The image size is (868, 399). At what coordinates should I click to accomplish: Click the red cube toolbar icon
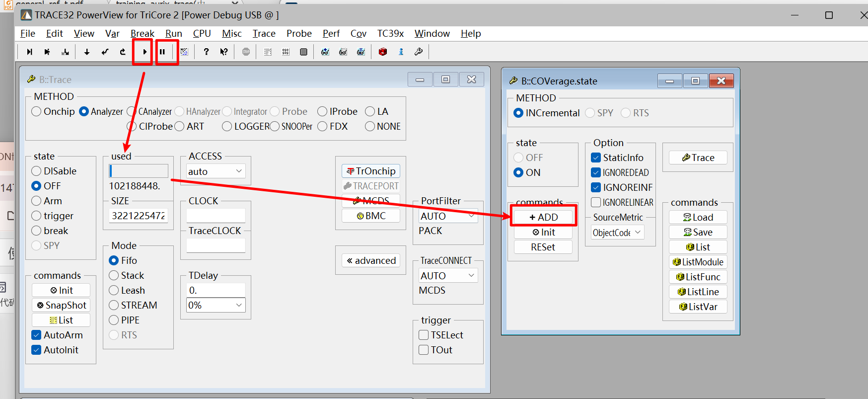tap(383, 52)
